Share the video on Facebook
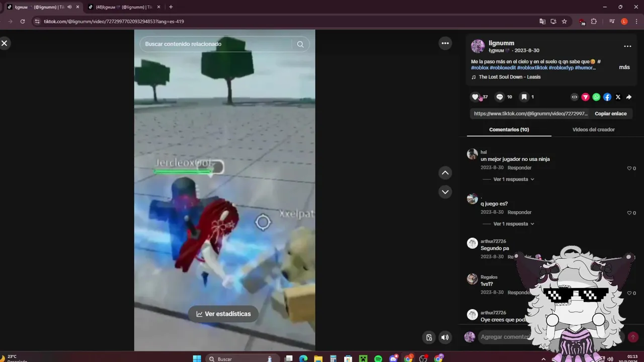Viewport: 644px width, 362px height. click(607, 97)
